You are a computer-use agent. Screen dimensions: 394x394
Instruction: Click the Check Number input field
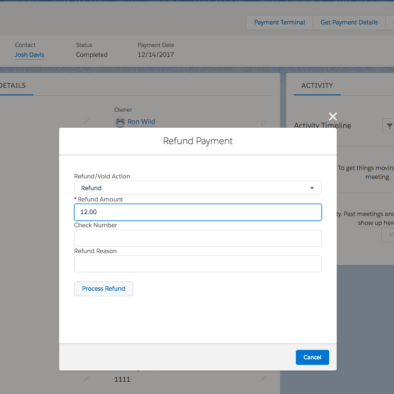(x=198, y=238)
